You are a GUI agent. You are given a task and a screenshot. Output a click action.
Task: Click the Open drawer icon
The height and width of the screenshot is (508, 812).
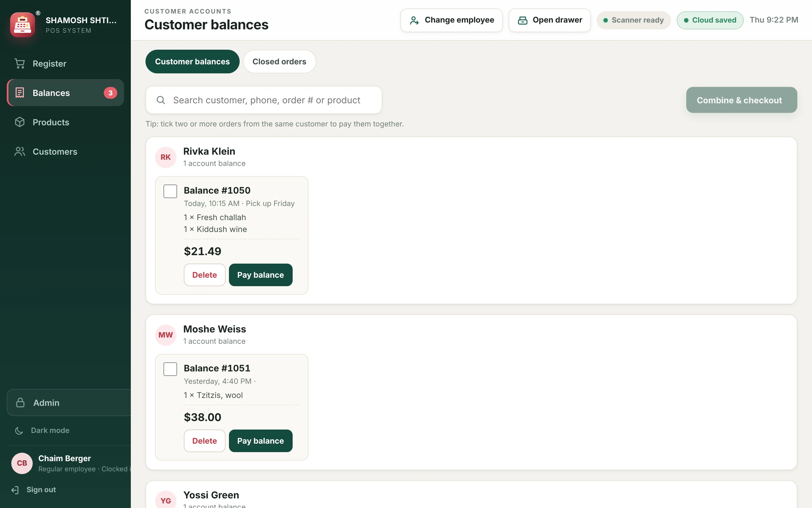point(522,20)
